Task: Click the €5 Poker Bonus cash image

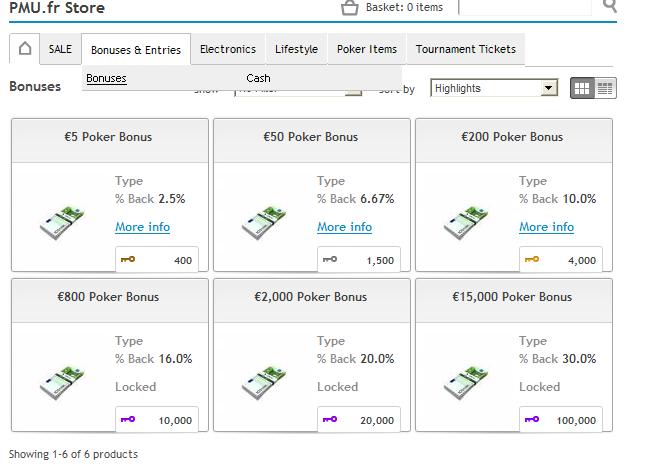Action: pyautogui.click(x=63, y=221)
